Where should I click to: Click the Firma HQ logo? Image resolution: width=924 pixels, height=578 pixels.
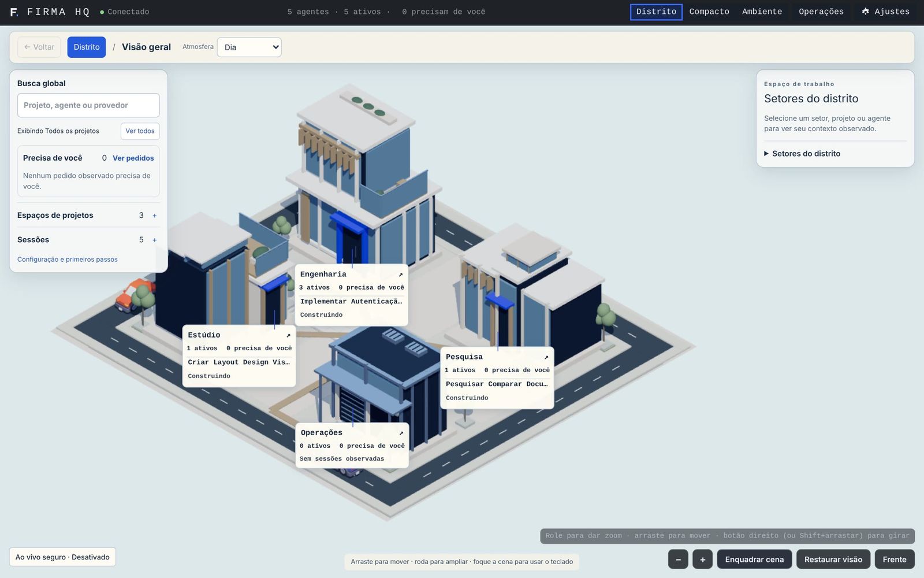point(50,12)
